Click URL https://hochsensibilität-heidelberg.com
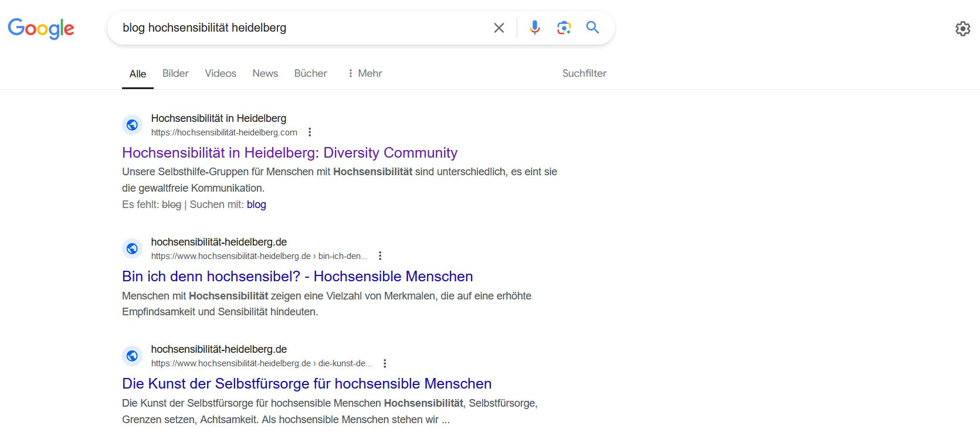 (x=224, y=132)
